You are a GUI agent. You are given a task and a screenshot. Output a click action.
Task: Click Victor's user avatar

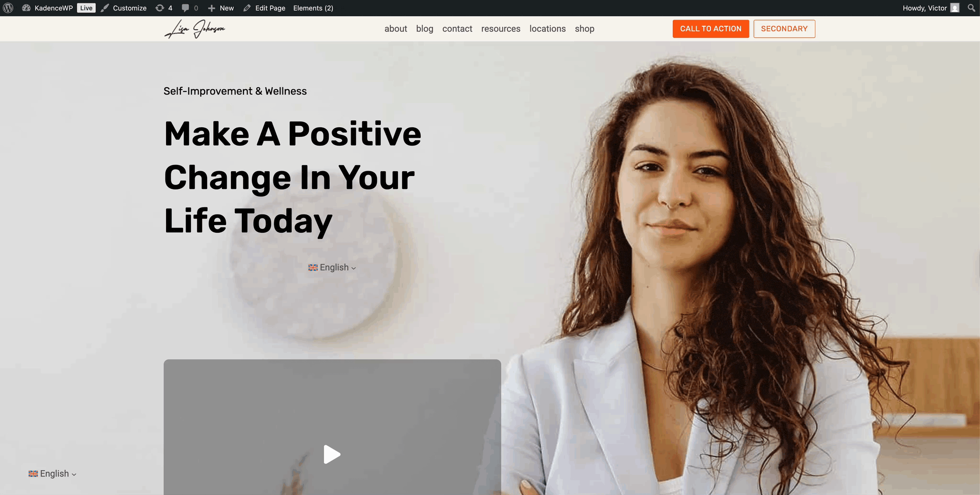coord(955,8)
